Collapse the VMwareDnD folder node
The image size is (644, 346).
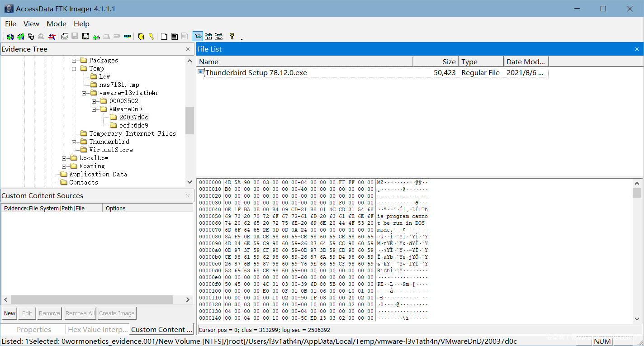94,109
